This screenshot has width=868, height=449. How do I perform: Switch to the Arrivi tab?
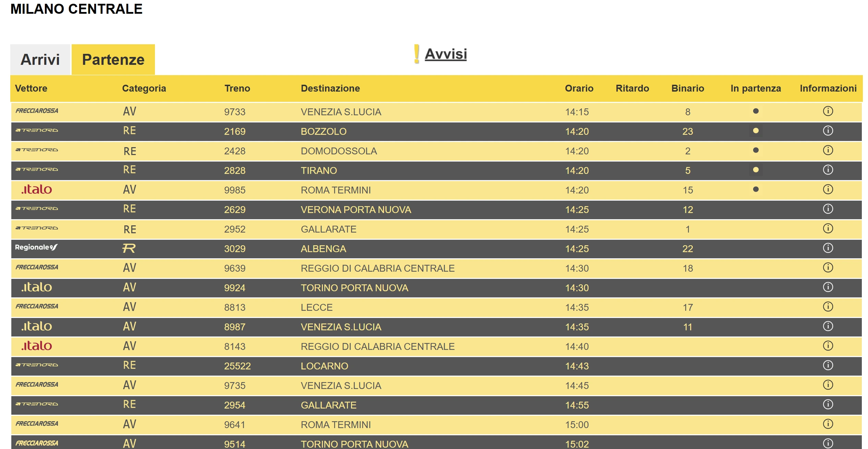40,60
